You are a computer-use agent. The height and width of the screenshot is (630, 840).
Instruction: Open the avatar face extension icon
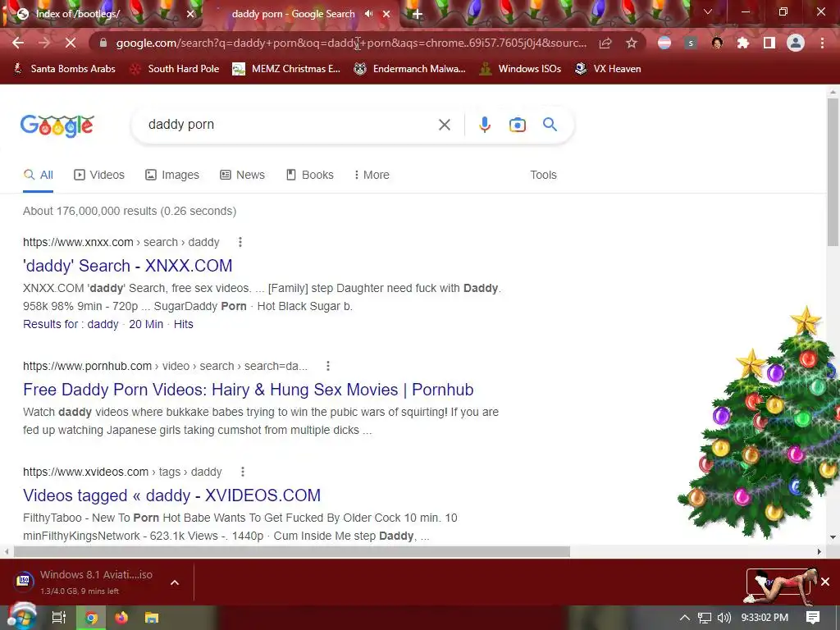[x=717, y=43]
